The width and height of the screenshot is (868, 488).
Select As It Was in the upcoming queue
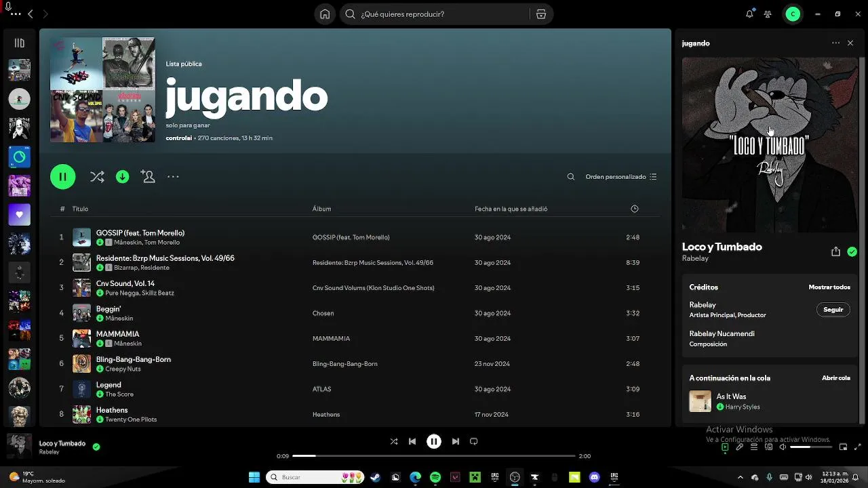coord(731,396)
